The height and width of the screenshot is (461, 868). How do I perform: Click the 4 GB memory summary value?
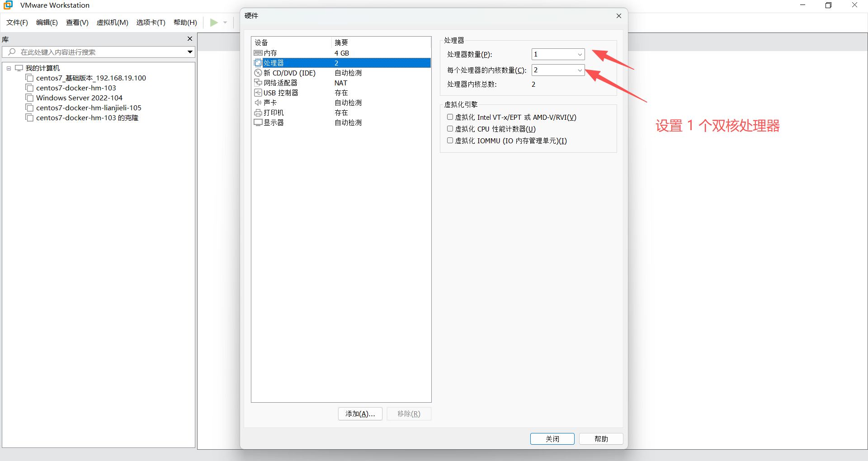pos(342,53)
